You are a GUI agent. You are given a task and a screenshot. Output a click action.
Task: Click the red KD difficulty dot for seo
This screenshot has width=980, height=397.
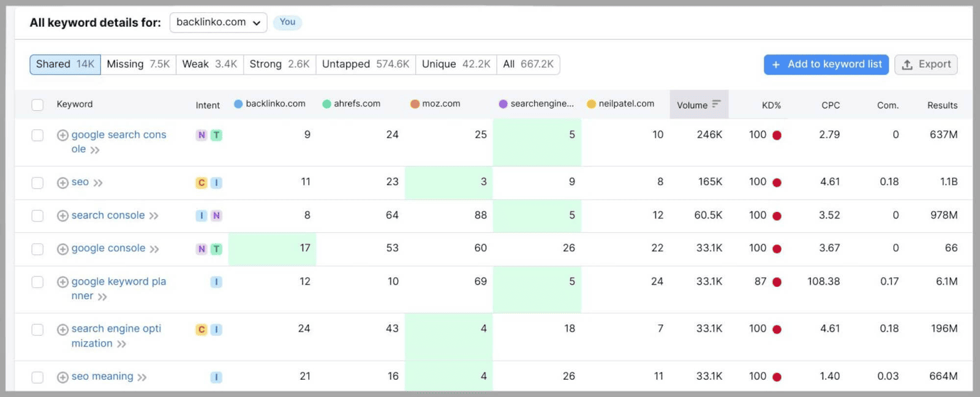[x=777, y=183]
